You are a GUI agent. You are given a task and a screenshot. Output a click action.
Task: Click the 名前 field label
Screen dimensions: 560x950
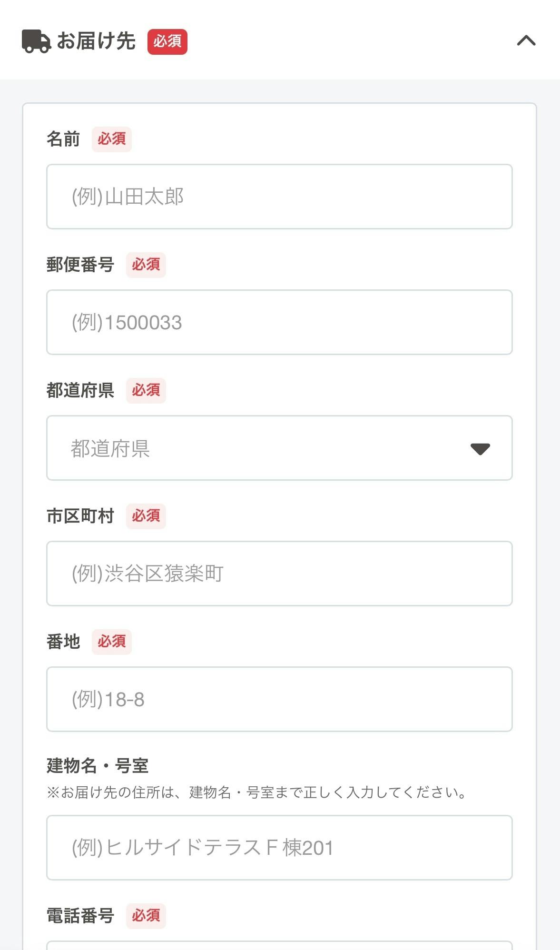point(63,139)
